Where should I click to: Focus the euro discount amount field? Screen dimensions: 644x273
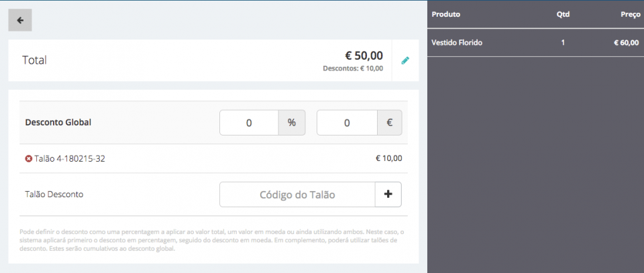pyautogui.click(x=346, y=123)
